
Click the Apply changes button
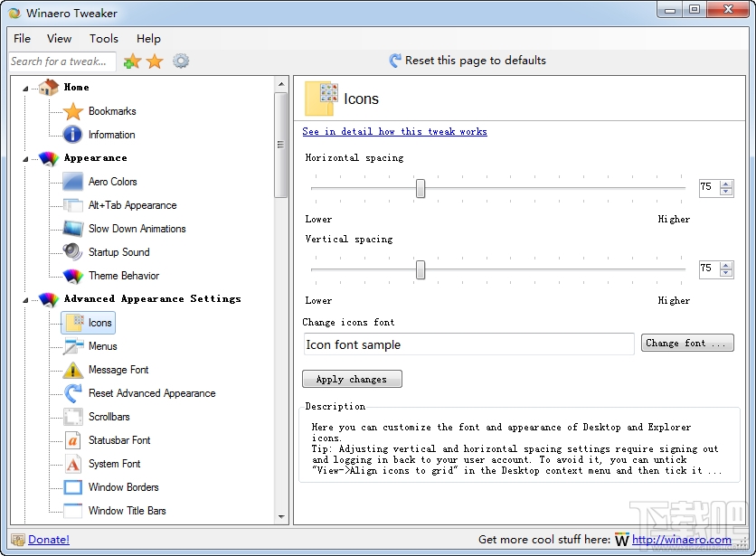pyautogui.click(x=352, y=379)
